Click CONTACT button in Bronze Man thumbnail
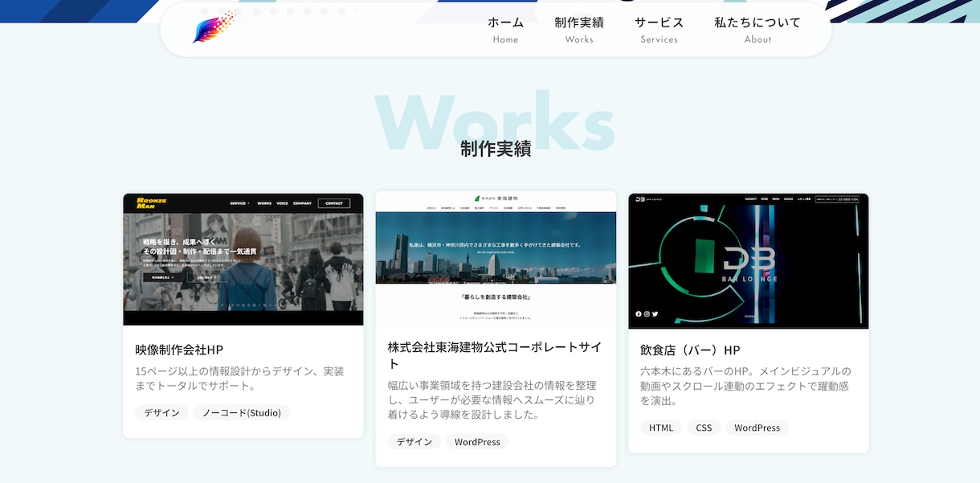 click(334, 203)
